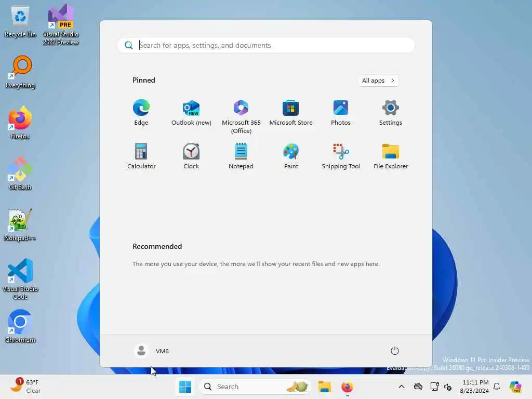The height and width of the screenshot is (399, 532).
Task: Select Visual Studio Code desktop shortcut
Action: tap(20, 279)
